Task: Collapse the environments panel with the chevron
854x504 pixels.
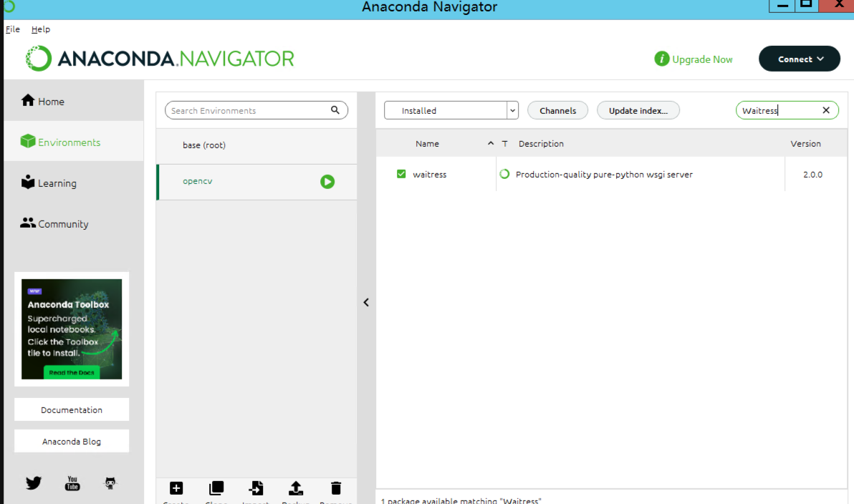Action: click(366, 303)
